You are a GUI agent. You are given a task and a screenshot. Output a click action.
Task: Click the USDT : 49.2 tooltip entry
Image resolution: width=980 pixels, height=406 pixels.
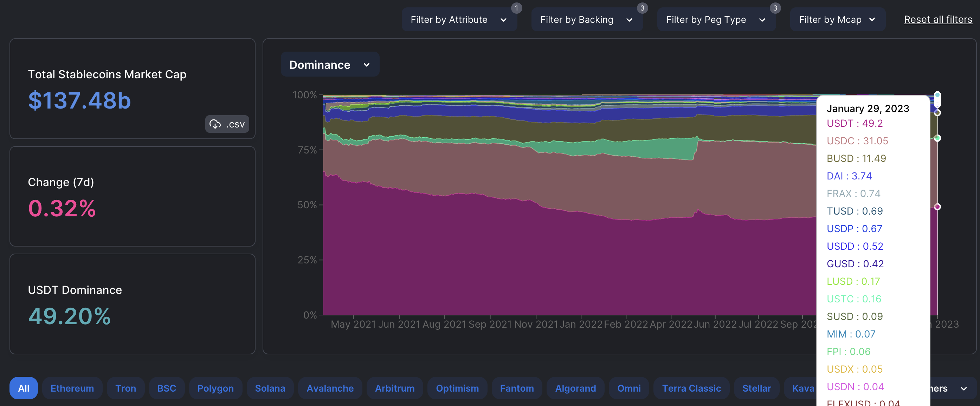[855, 123]
